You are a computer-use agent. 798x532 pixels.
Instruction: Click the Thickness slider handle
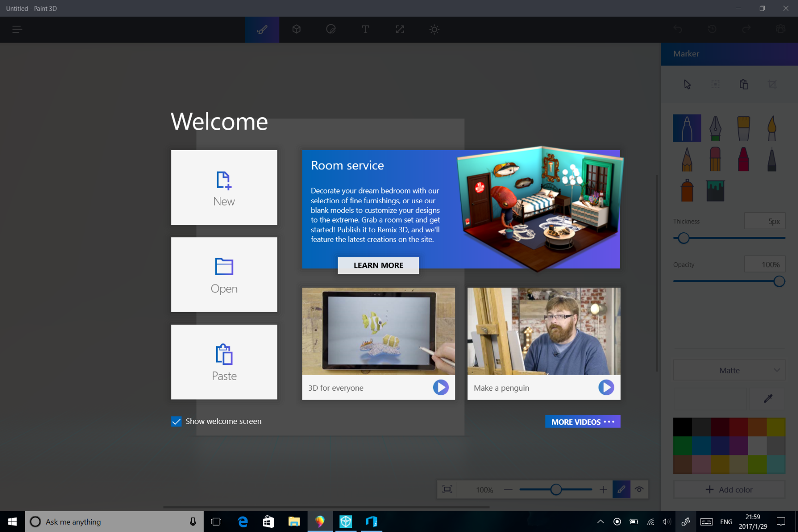pyautogui.click(x=683, y=238)
